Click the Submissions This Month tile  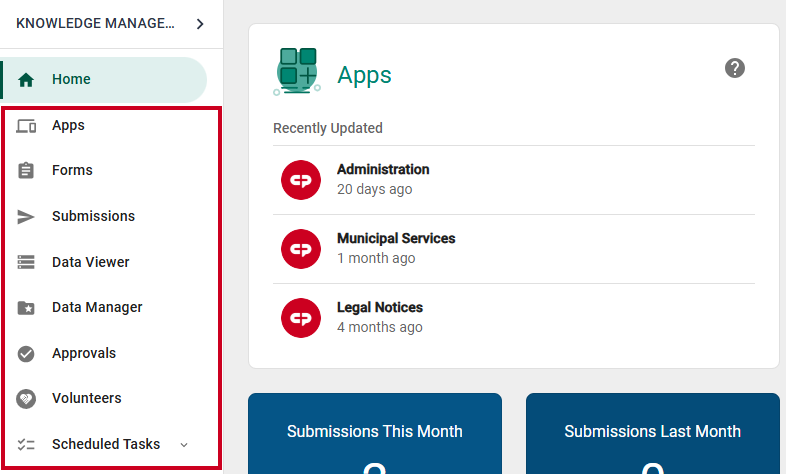(375, 433)
